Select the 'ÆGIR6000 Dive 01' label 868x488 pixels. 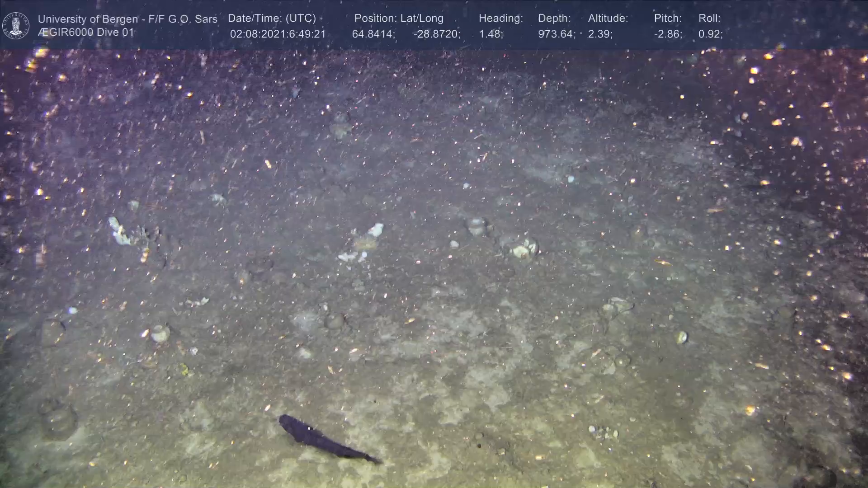coord(86,33)
